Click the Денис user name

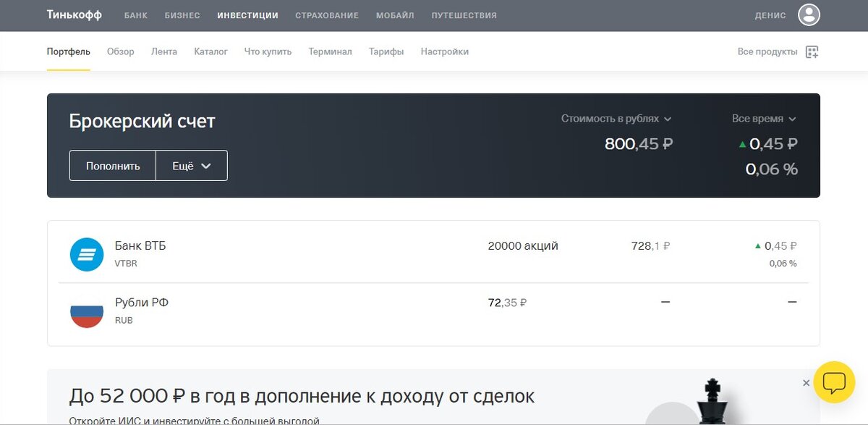pyautogui.click(x=770, y=15)
